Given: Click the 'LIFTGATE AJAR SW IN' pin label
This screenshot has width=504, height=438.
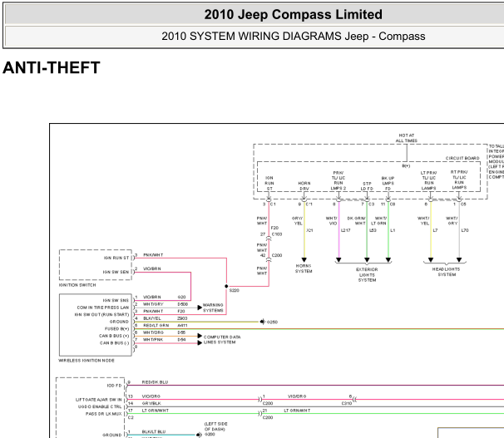Looking at the screenshot, I should pyautogui.click(x=99, y=400).
